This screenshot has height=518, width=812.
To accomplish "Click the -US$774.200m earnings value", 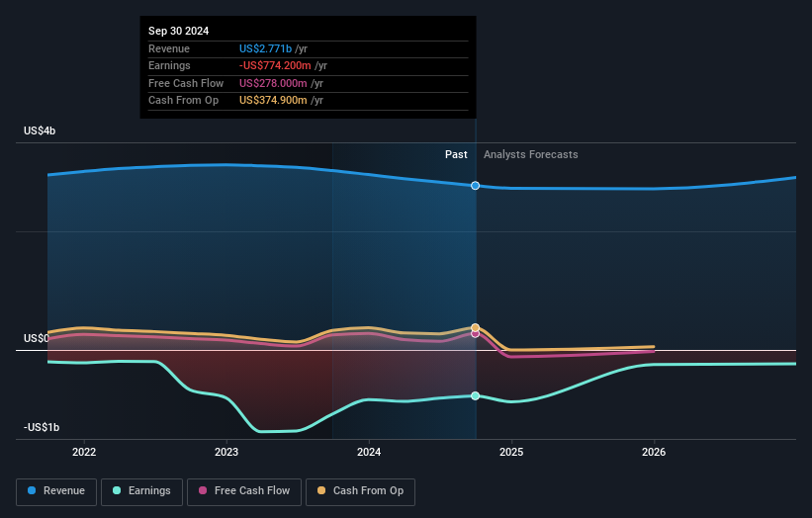I will click(275, 65).
